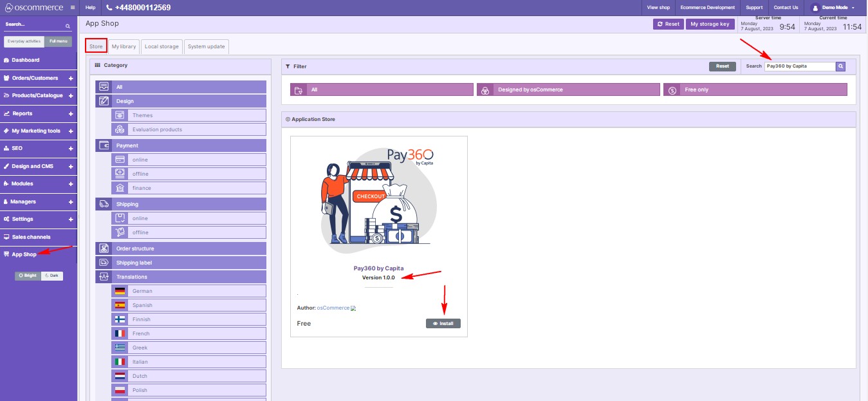The image size is (868, 401).
Task: Select the French flag icon
Action: 120,333
